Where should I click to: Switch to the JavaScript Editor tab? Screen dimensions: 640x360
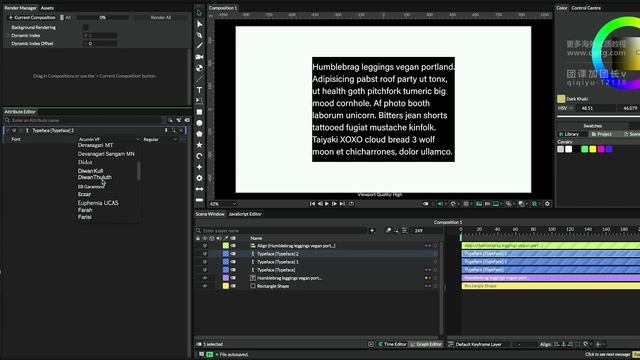tap(245, 214)
